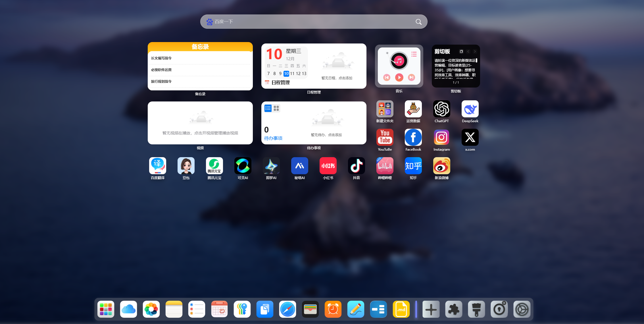This screenshot has height=324, width=644.
Task: Open the Safari compass icon in dock
Action: (x=287, y=309)
